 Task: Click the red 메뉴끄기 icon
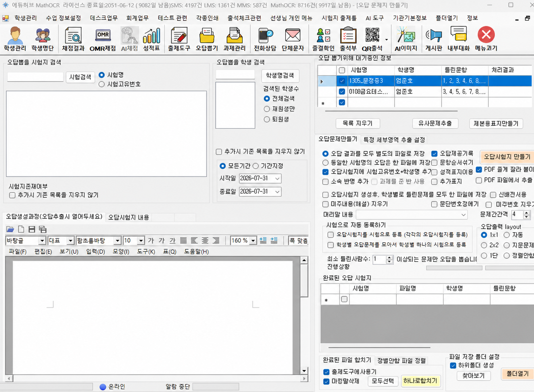[486, 39]
